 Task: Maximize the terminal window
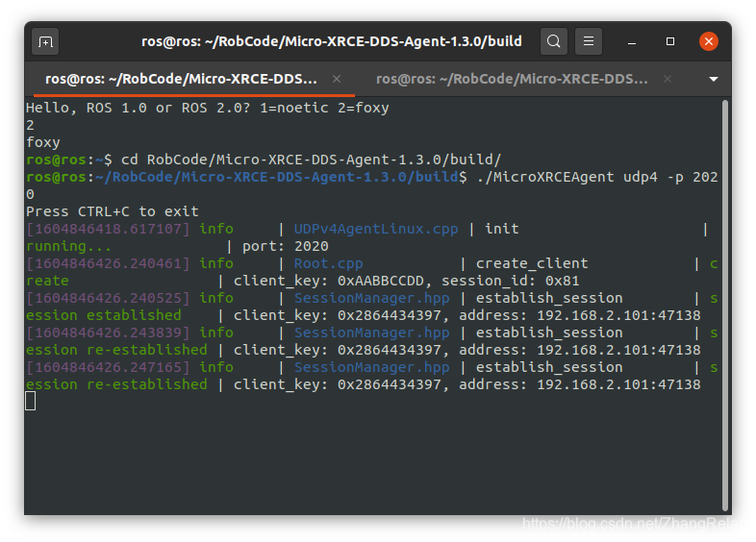pyautogui.click(x=670, y=41)
